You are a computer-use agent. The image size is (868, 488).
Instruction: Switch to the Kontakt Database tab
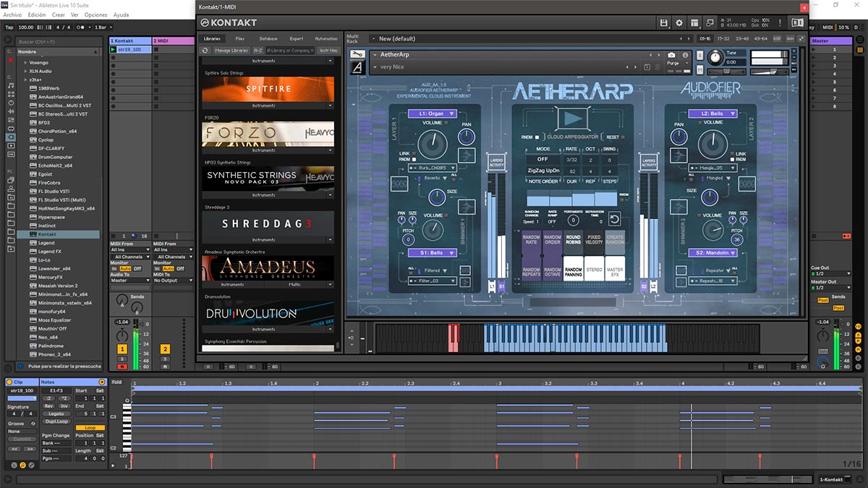pos(268,38)
